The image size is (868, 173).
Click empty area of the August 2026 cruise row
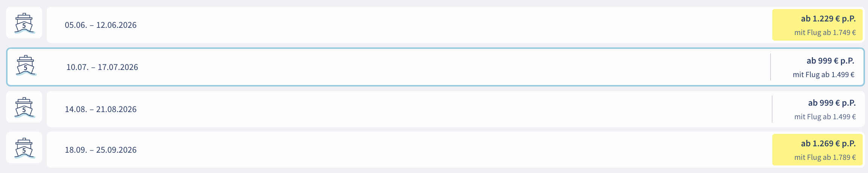click(414, 109)
